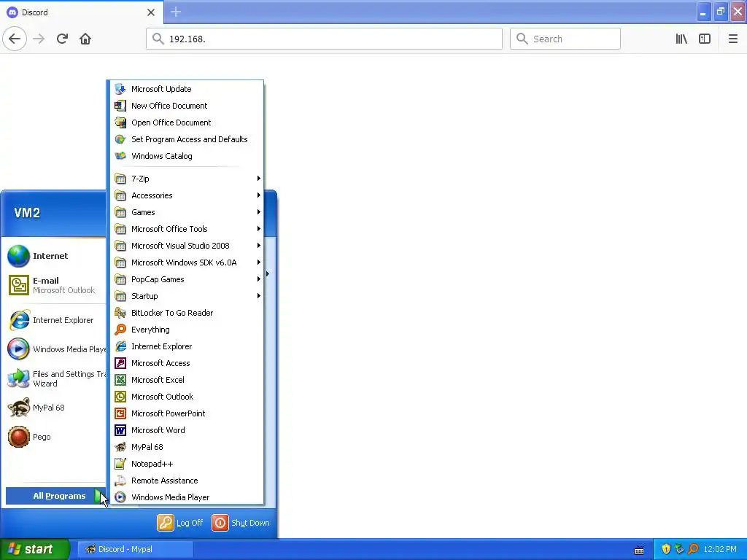This screenshot has width=747, height=560.
Task: Click the on-screen keyboard taskbar icon
Action: click(x=639, y=551)
